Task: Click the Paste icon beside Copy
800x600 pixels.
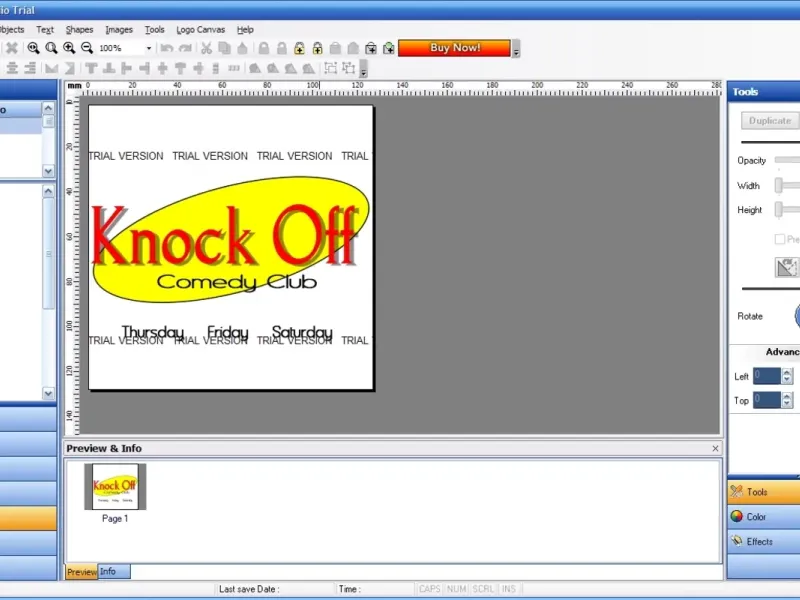Action: coord(242,48)
